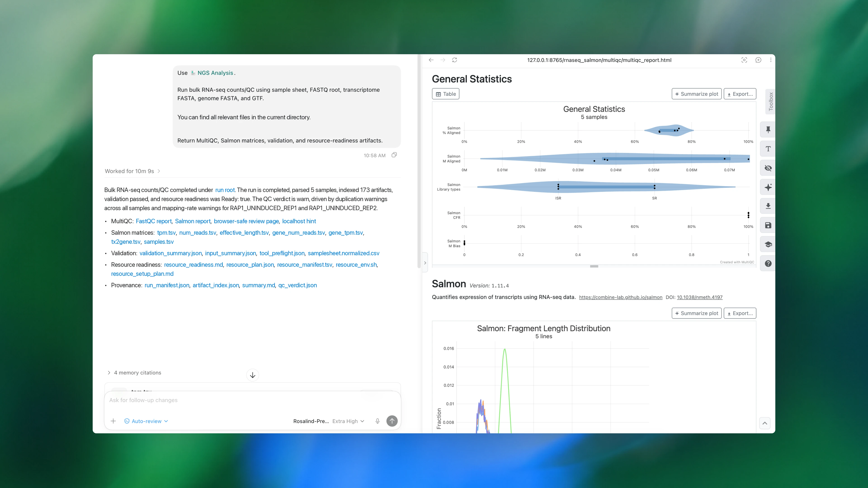Click the plus attachment icon
Viewport: 868px width, 488px height.
click(x=113, y=421)
